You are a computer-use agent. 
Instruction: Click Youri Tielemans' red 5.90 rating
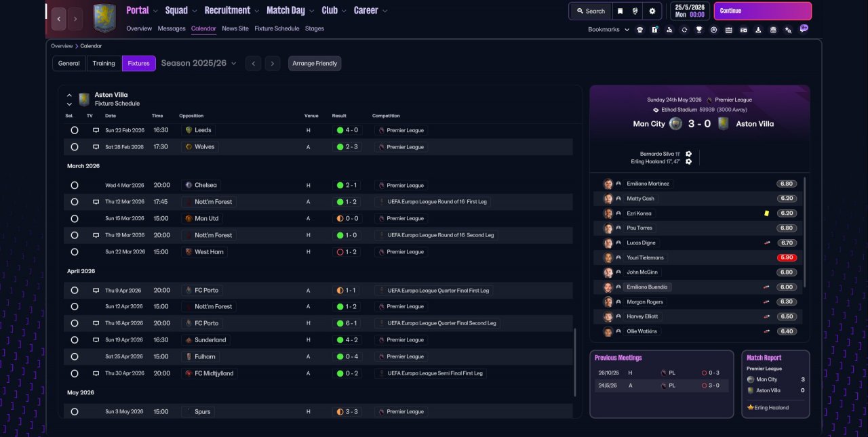(787, 257)
